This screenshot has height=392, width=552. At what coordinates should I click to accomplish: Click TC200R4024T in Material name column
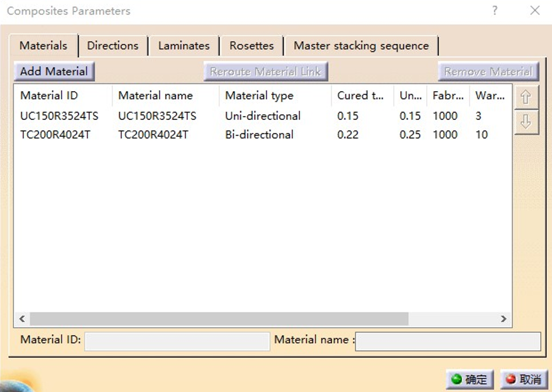tap(153, 135)
